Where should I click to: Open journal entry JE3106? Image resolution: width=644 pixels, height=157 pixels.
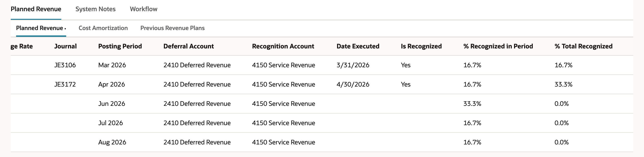[x=65, y=65]
